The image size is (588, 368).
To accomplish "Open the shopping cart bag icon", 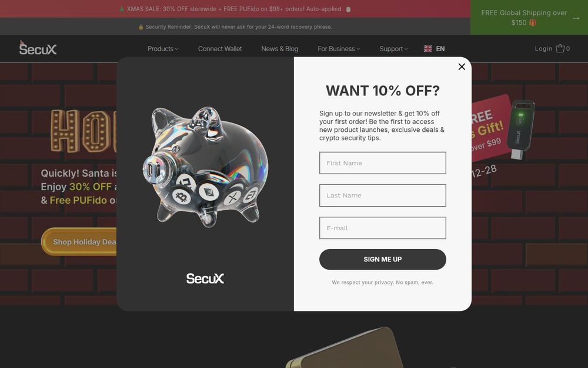I will click(560, 48).
